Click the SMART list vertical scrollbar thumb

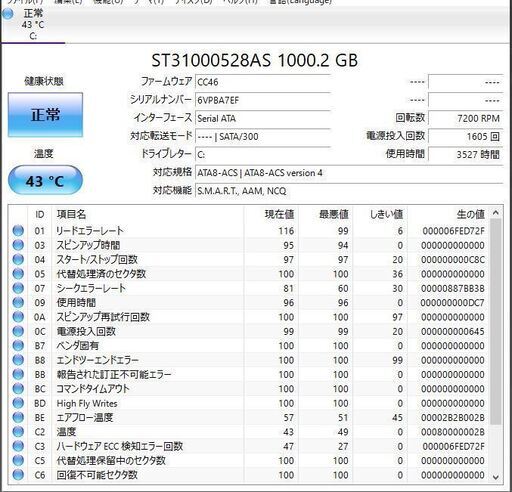496,322
